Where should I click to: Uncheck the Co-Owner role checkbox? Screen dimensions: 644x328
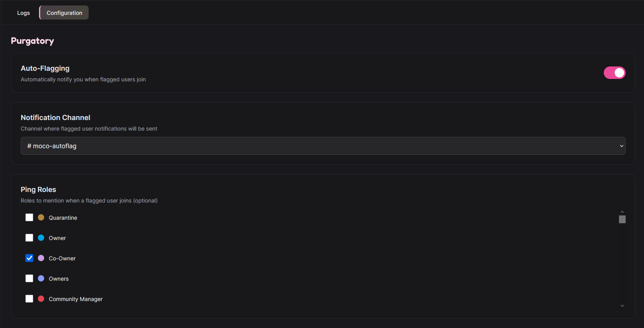tap(29, 258)
